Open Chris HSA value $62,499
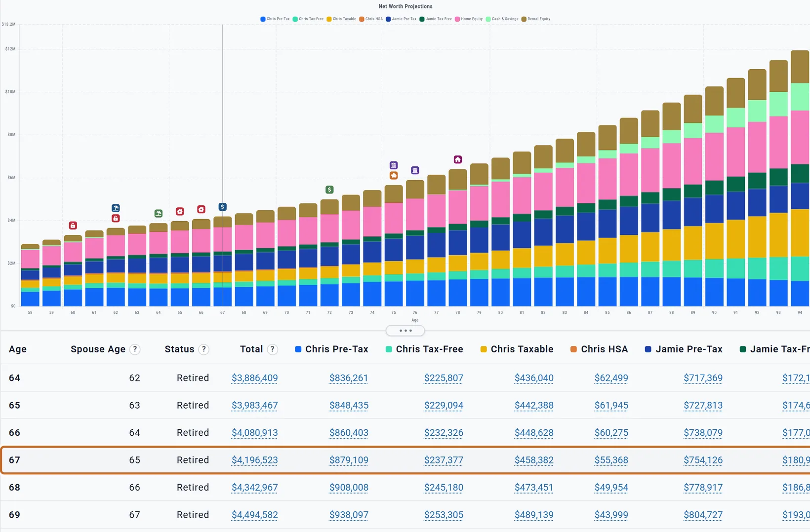 [611, 378]
